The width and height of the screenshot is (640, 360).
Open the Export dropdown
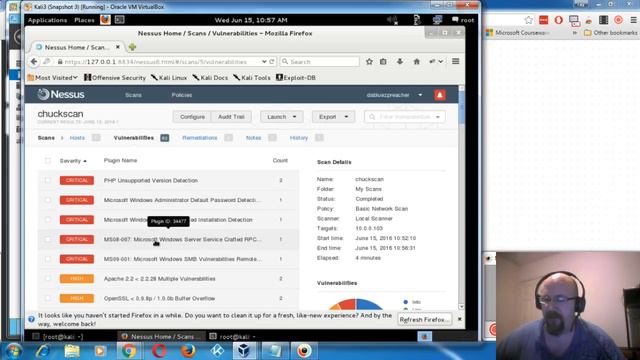point(333,117)
